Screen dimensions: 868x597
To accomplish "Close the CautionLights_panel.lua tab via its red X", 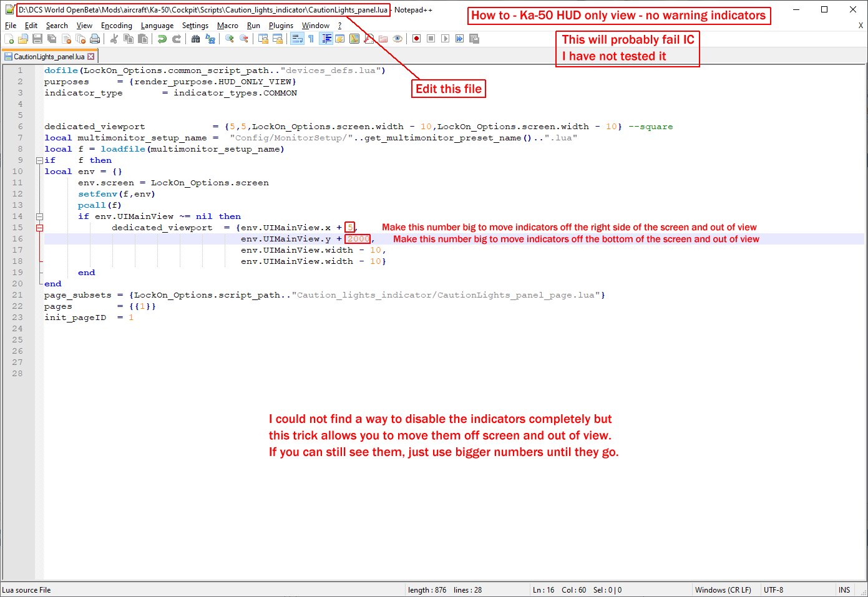I will (90, 56).
